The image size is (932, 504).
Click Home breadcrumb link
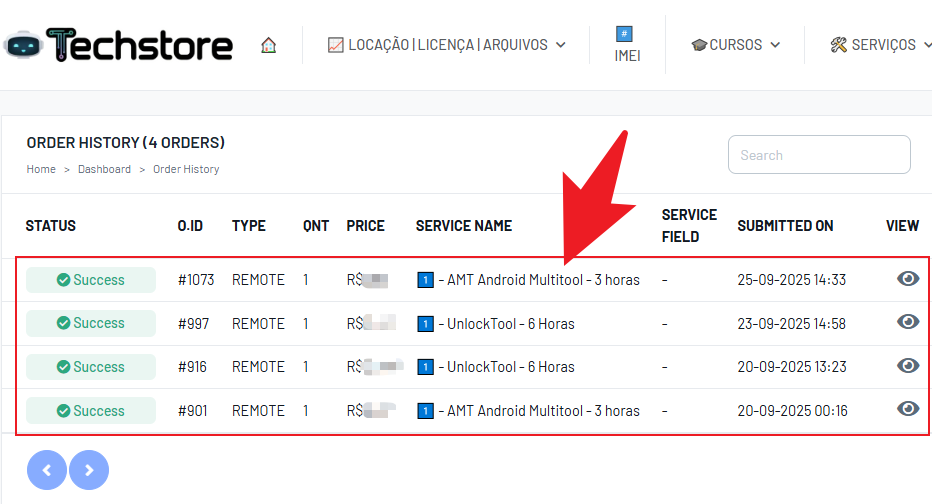point(41,169)
